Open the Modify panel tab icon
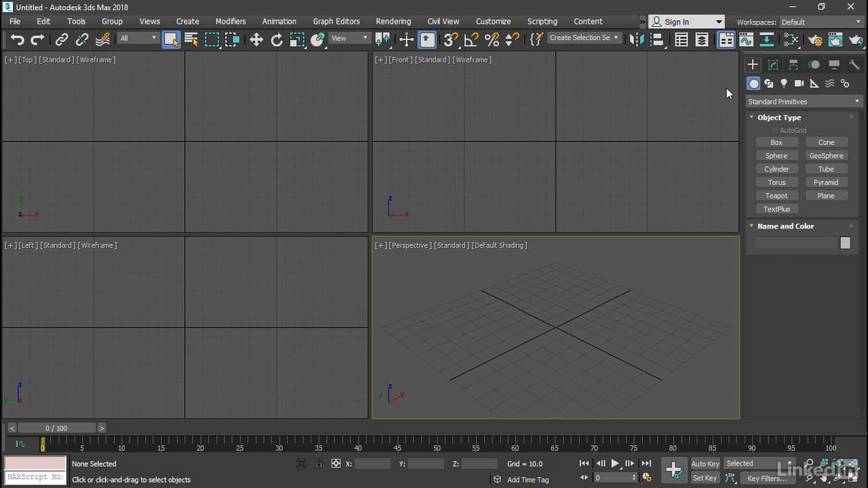This screenshot has height=488, width=868. pos(773,65)
